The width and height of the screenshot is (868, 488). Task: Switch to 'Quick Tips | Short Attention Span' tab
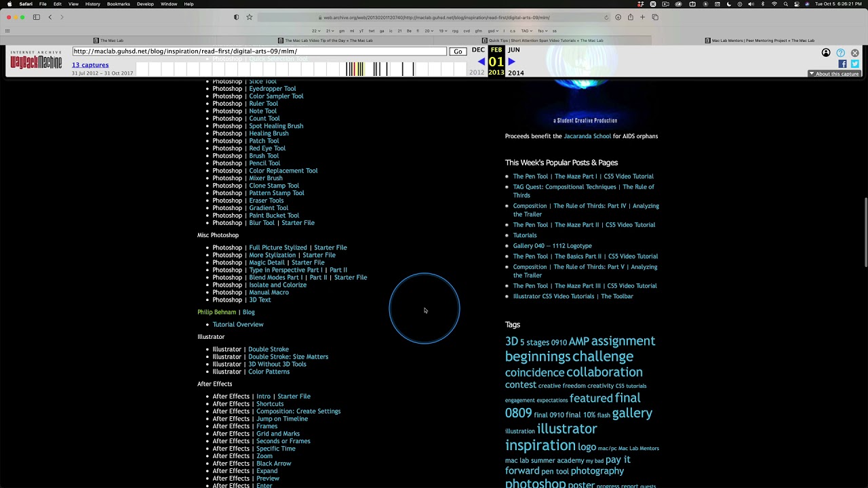(542, 40)
